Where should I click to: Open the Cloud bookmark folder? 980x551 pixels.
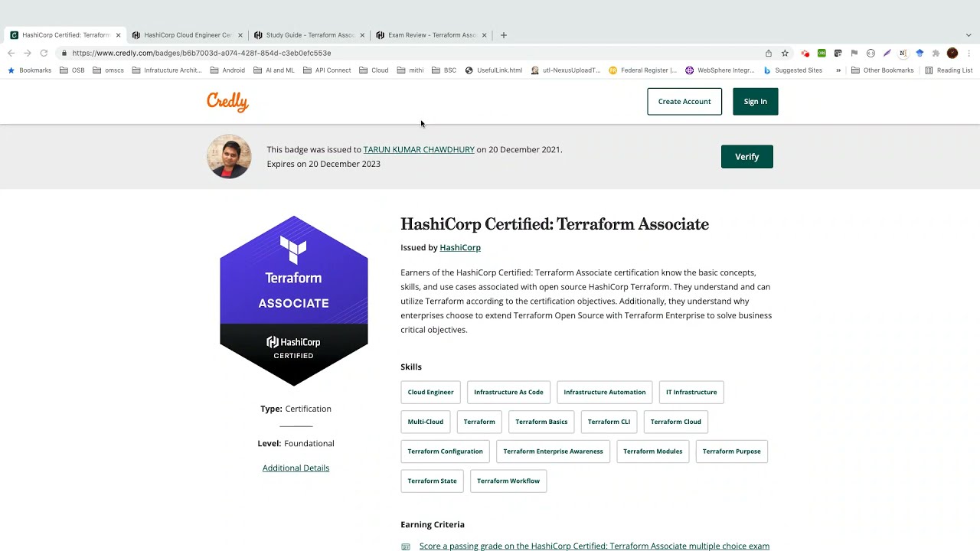click(374, 70)
